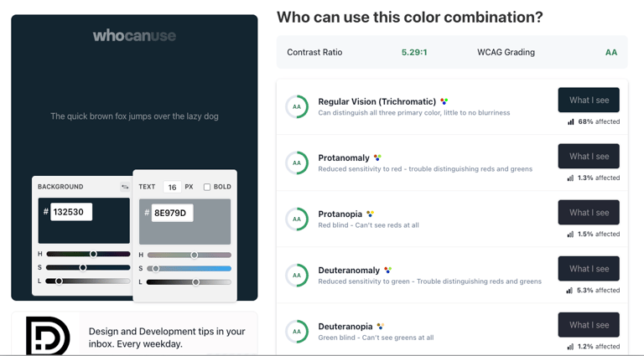Open the Design and Development tips banner
Screen dimensions: 644x356
click(x=134, y=337)
